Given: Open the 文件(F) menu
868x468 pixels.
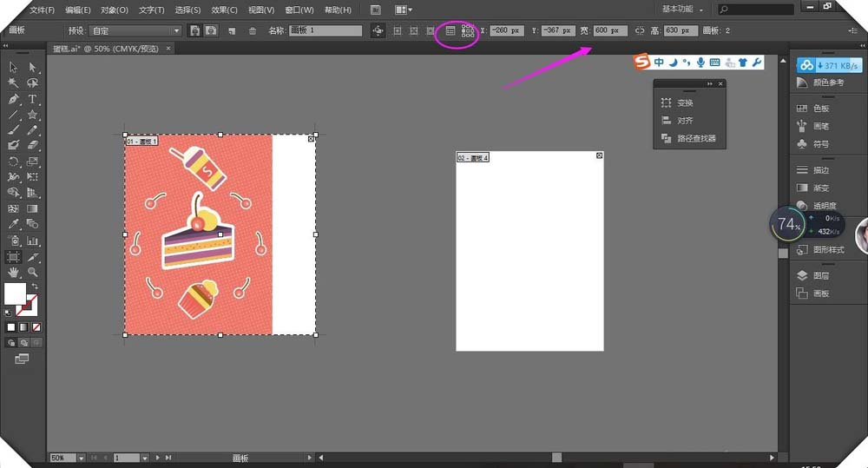Looking at the screenshot, I should pos(42,10).
